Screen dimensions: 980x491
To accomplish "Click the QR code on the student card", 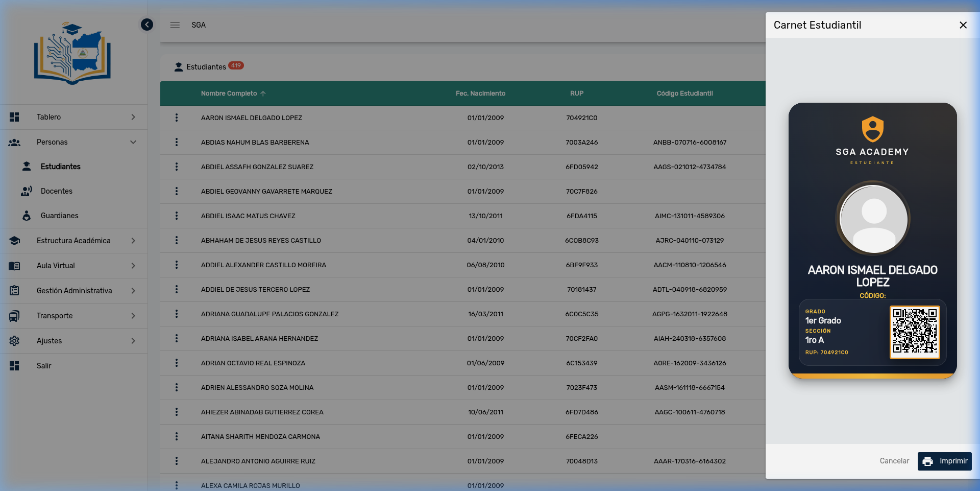I will point(914,332).
